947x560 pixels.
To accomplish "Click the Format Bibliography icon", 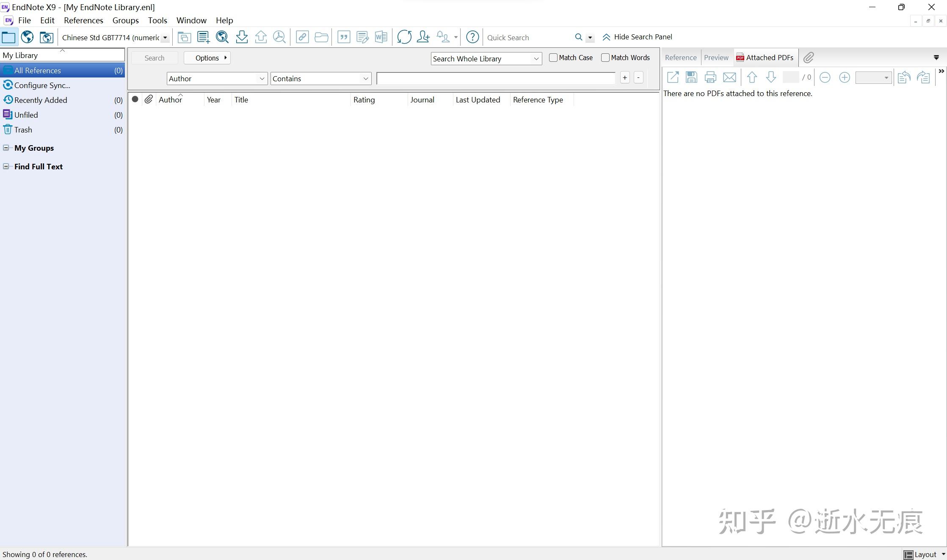I will (x=363, y=37).
